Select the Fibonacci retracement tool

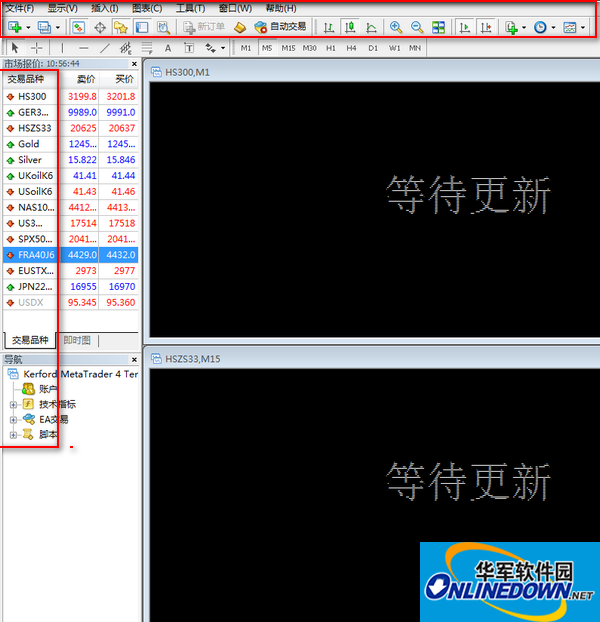[x=147, y=48]
